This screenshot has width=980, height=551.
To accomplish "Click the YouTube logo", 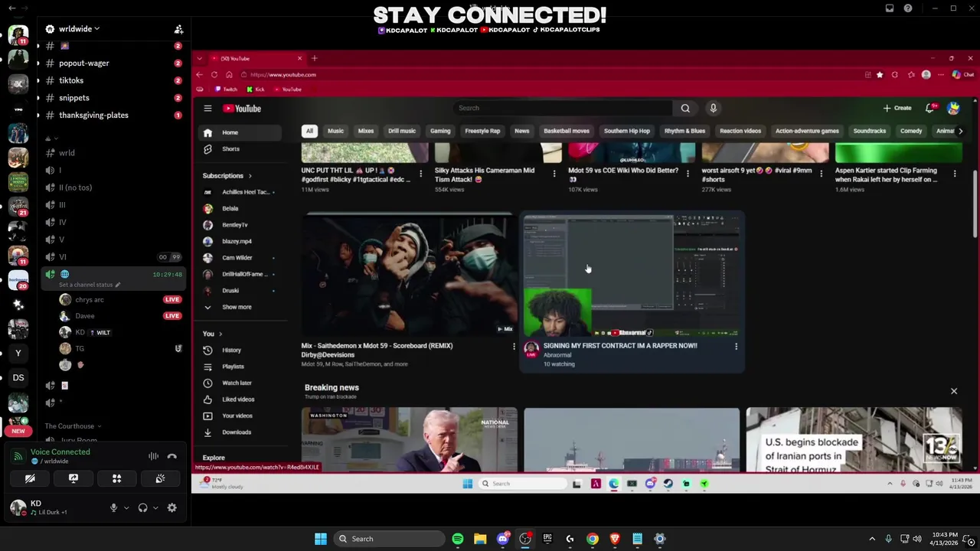I will [242, 109].
